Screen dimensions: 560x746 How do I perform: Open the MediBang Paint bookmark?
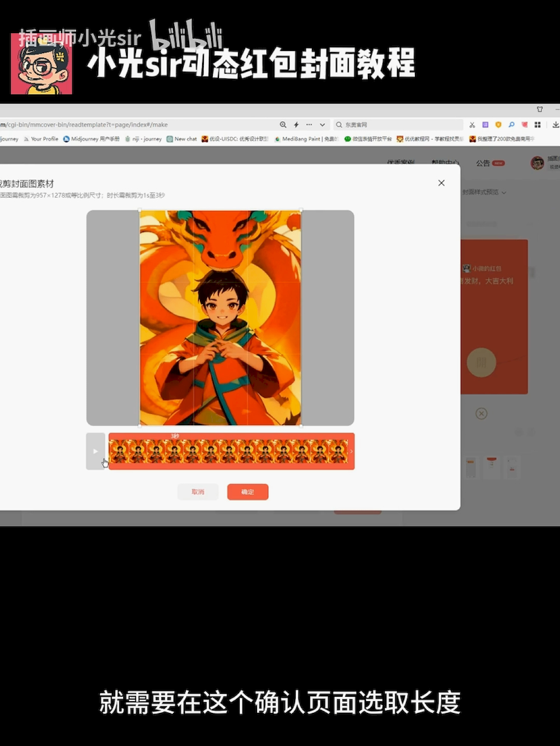(306, 139)
